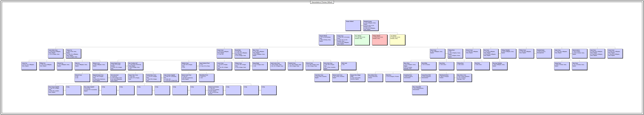Click George Samuel Creasy's box
644x115 pixels.
coord(118,66)
